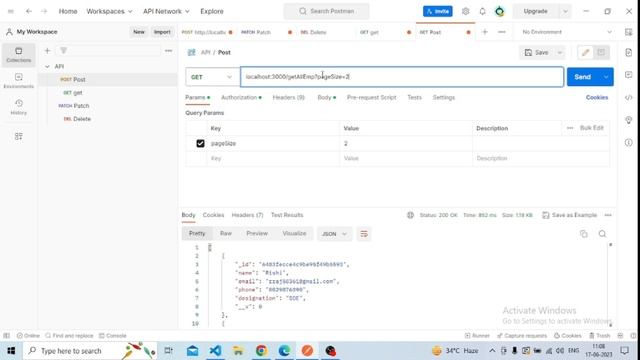
Task: Go forward with the right arrow
Action: tap(44, 11)
